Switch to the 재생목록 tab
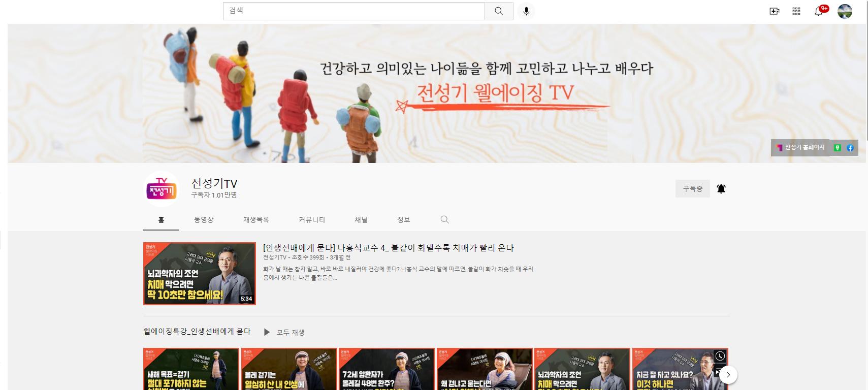The width and height of the screenshot is (868, 390). (256, 220)
